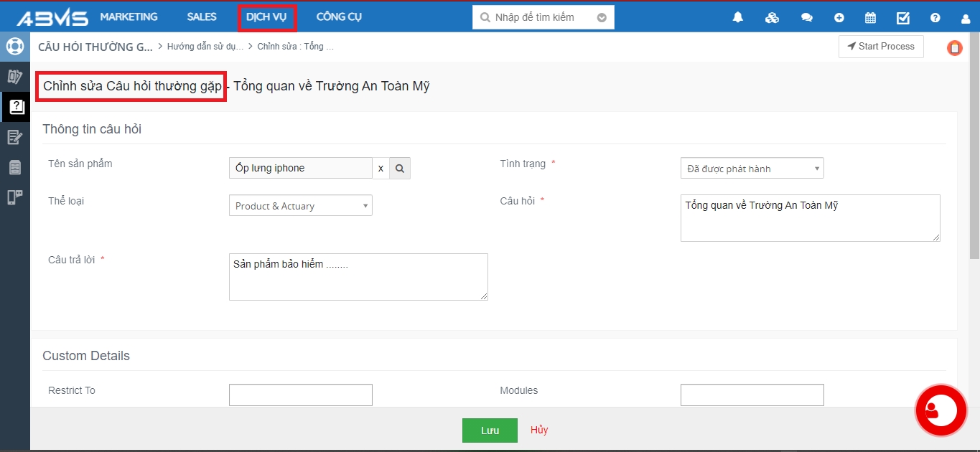Click the help question mark icon

tap(935, 17)
